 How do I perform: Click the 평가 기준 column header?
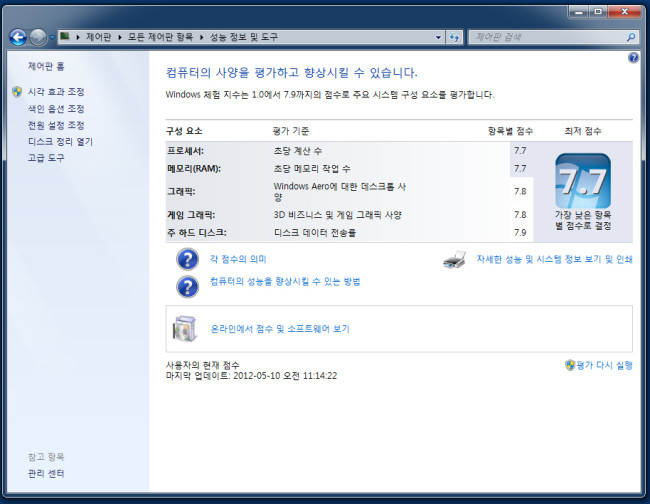291,131
